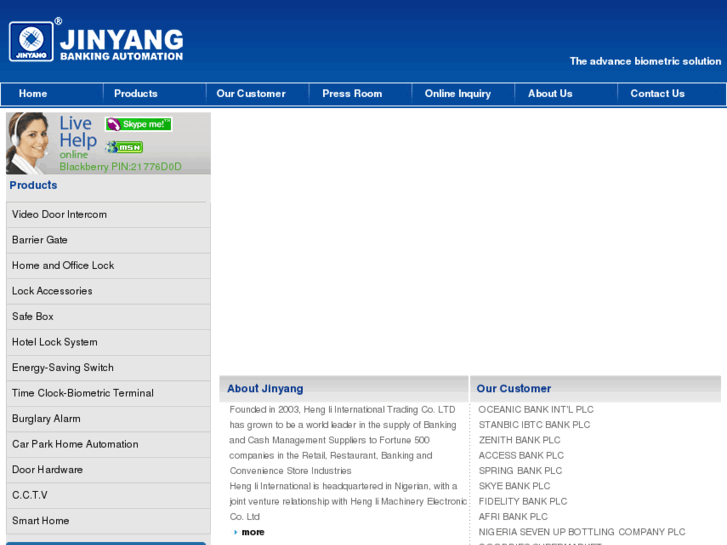
Task: Click the Skype me button
Action: 139,124
